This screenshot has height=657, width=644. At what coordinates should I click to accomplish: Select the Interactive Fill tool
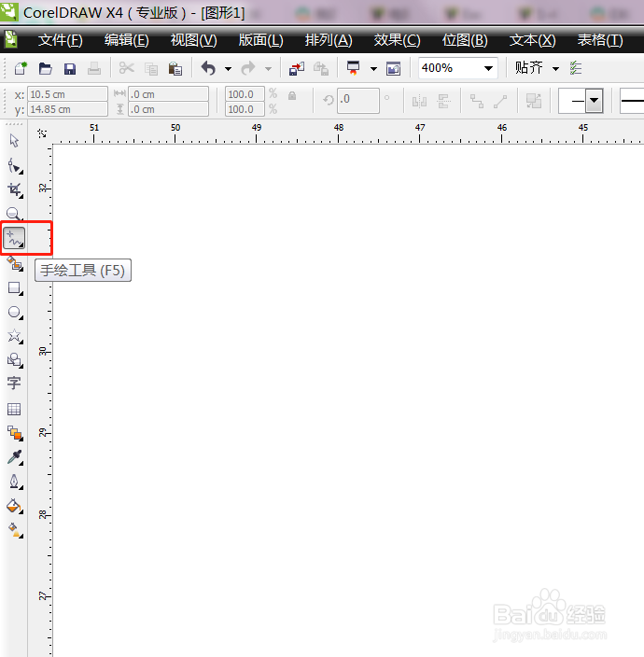click(15, 530)
